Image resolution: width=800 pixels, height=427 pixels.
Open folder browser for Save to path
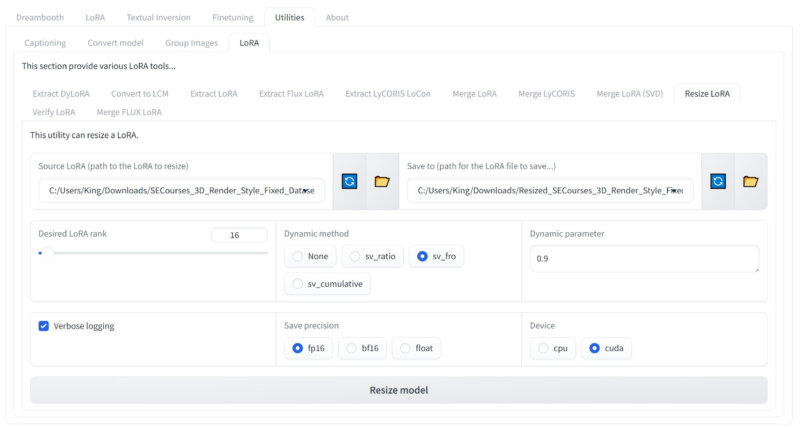tap(750, 181)
